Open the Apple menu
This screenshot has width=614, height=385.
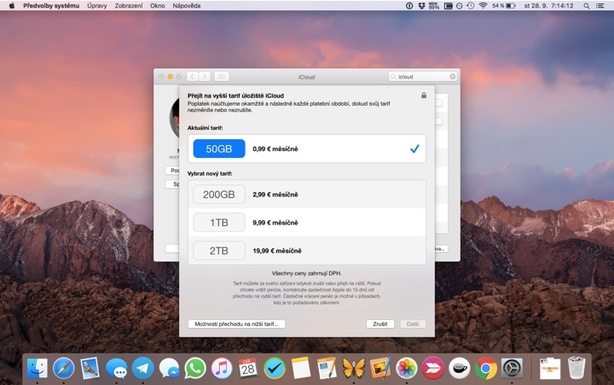11,5
